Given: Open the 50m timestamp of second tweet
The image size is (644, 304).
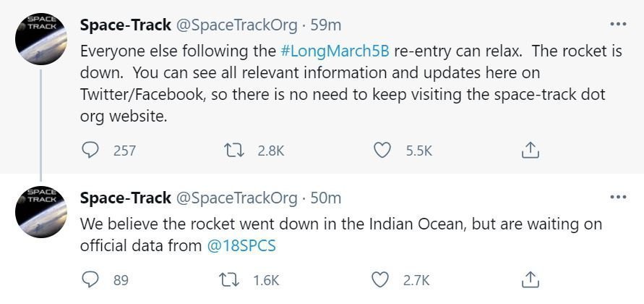Looking at the screenshot, I should tap(326, 198).
